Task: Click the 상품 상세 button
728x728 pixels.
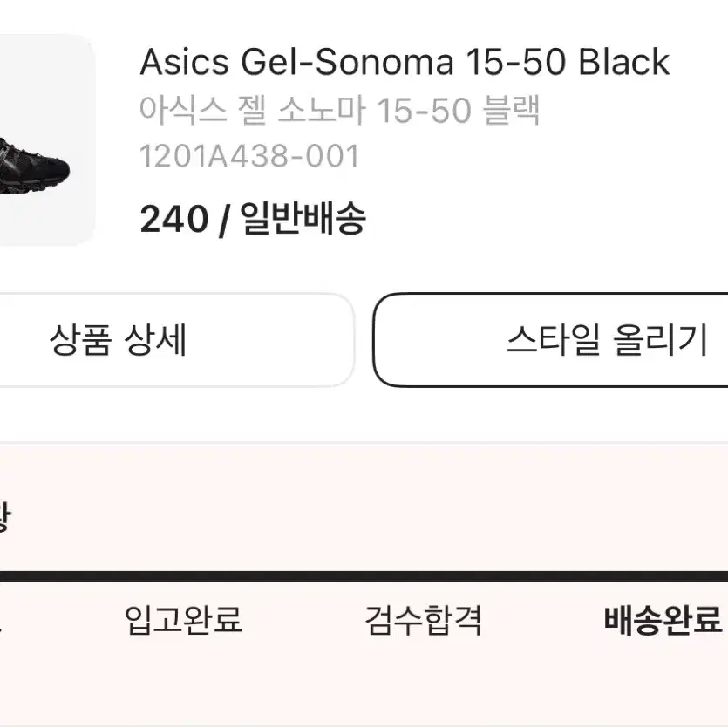Action: (x=174, y=340)
